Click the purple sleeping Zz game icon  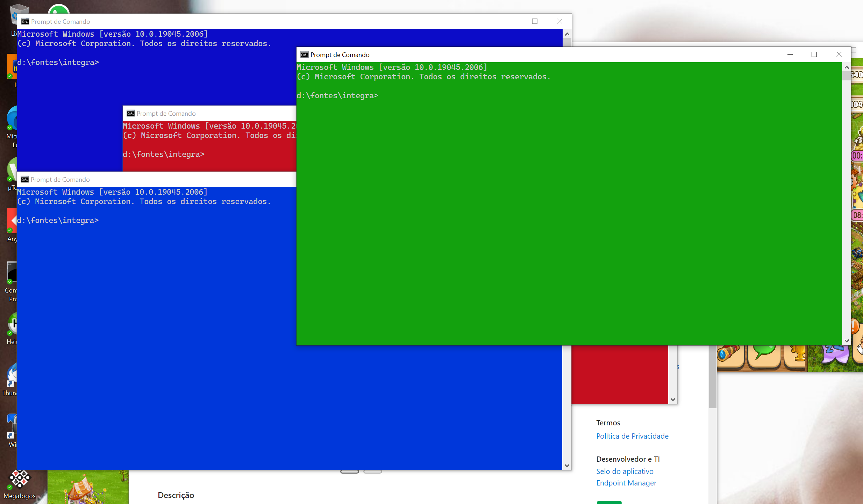(x=835, y=354)
